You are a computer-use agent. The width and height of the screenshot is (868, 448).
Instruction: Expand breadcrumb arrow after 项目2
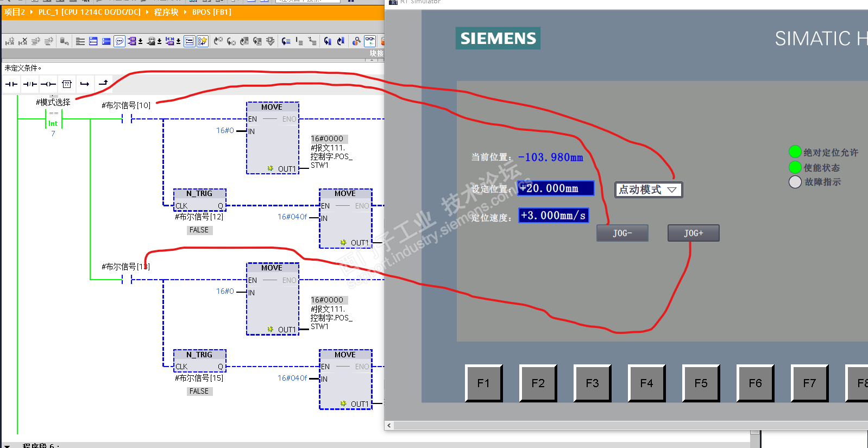32,12
